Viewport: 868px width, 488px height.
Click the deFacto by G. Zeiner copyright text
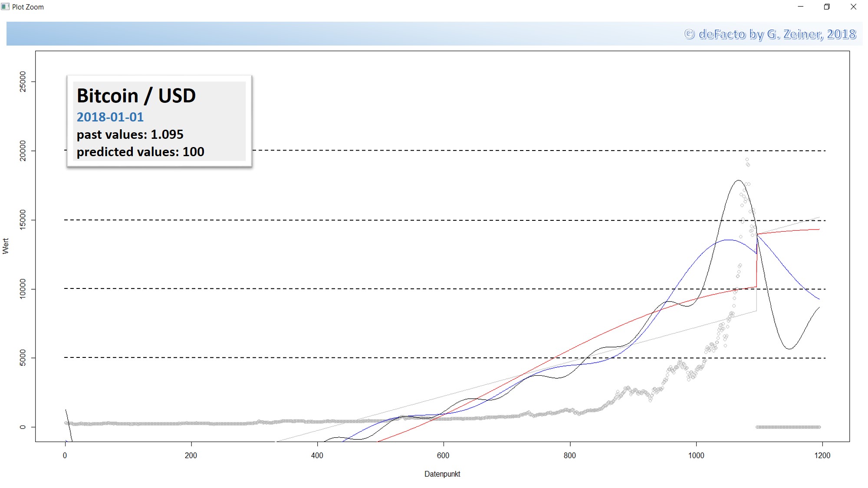tap(770, 34)
